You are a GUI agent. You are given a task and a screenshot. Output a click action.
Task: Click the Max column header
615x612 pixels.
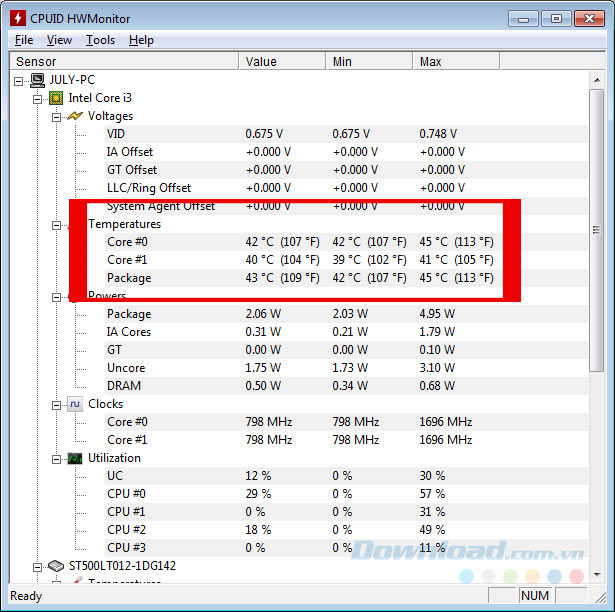pos(457,62)
